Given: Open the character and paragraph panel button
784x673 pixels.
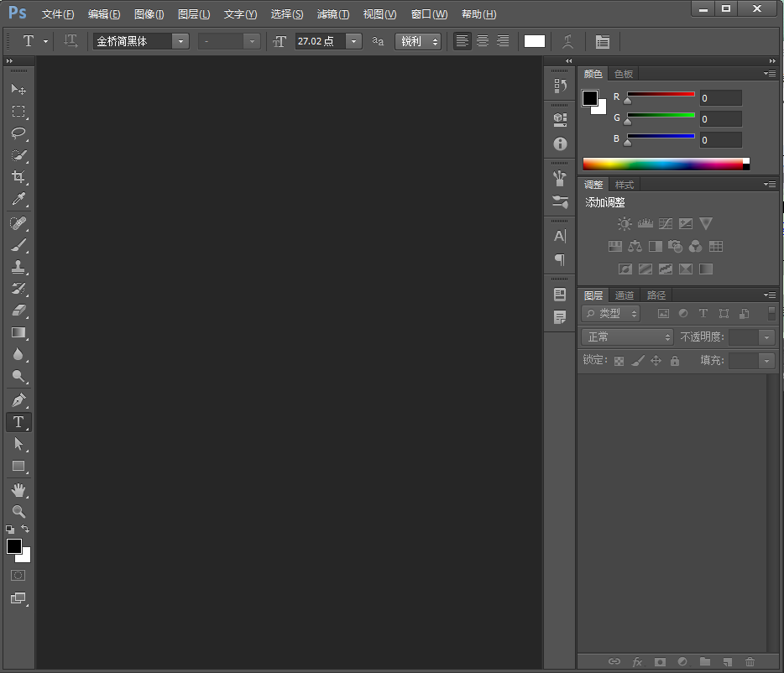Looking at the screenshot, I should coord(602,41).
